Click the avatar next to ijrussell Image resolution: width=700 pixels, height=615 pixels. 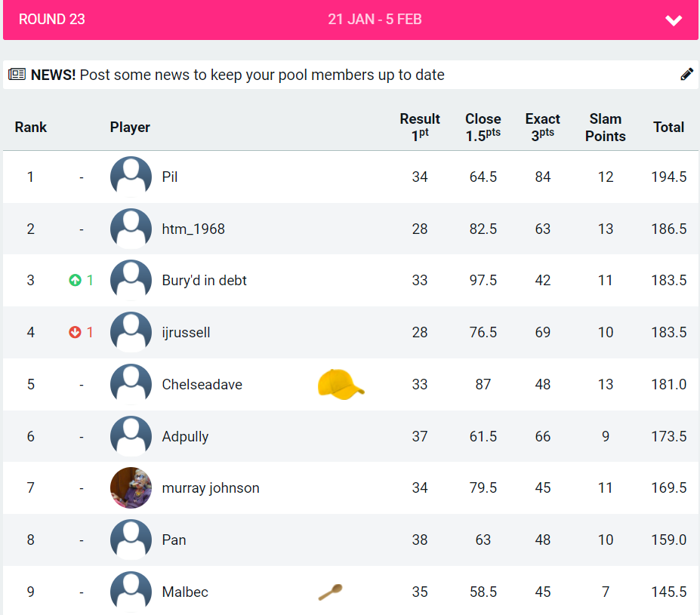tap(131, 333)
